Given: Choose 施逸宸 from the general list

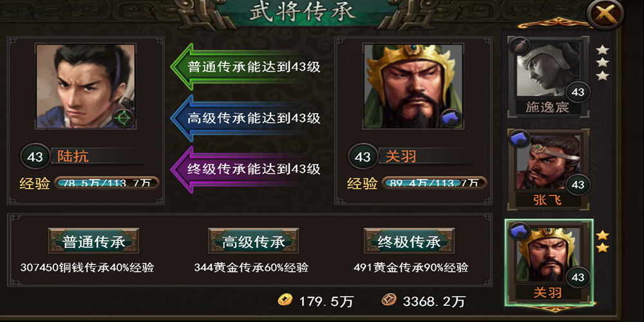Looking at the screenshot, I should 548,77.
